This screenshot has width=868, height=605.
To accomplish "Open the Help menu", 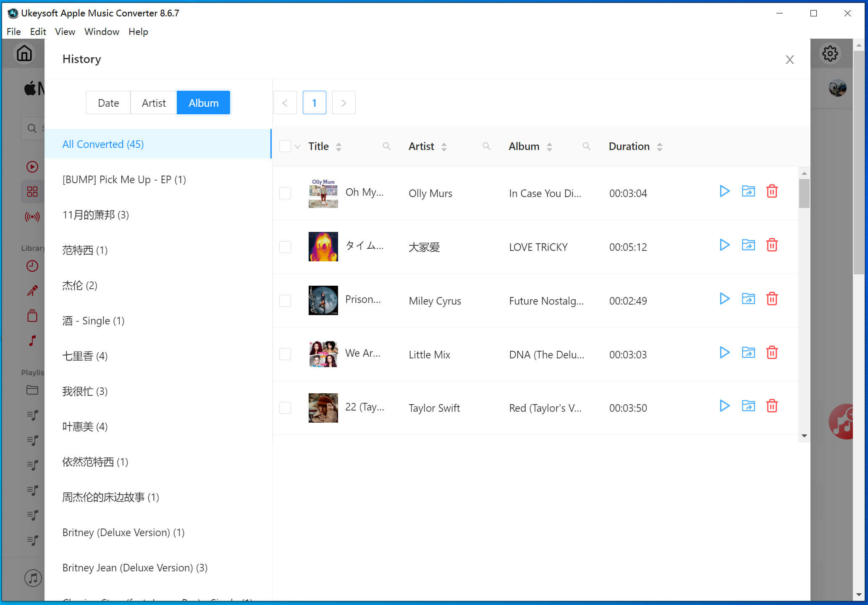I will click(138, 32).
